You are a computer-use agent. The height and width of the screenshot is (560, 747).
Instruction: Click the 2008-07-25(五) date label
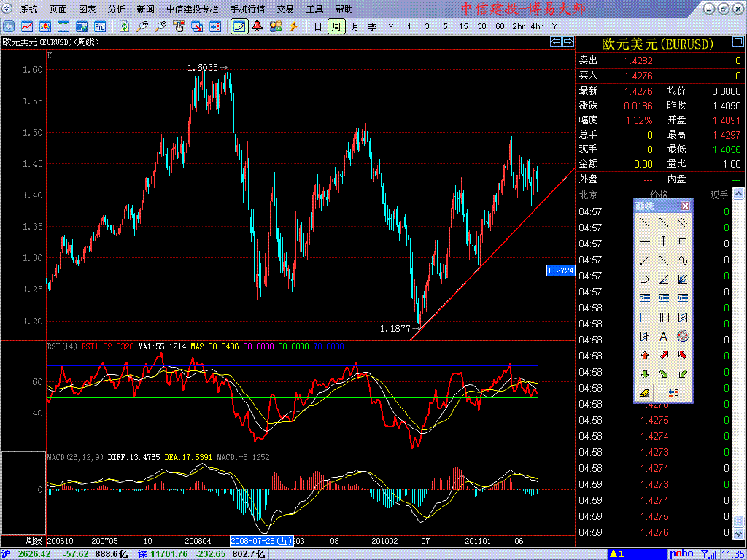click(262, 541)
